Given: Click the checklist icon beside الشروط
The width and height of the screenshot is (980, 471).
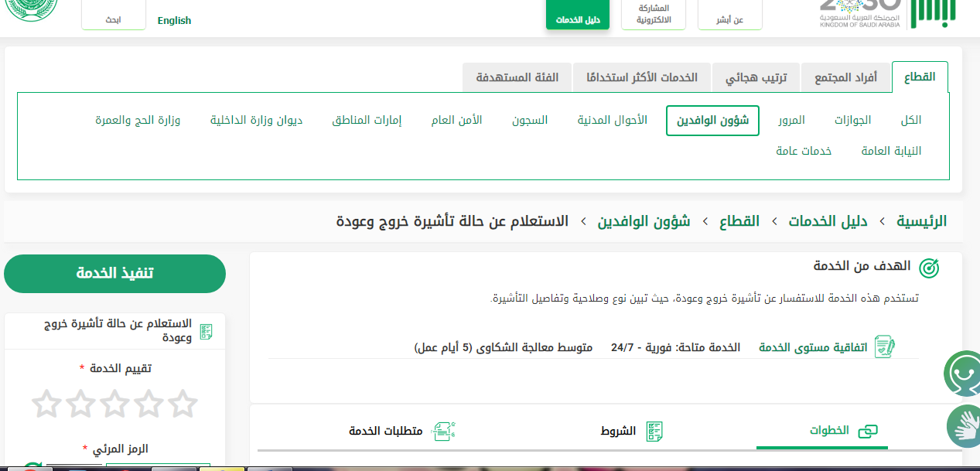Looking at the screenshot, I should coord(654,431).
